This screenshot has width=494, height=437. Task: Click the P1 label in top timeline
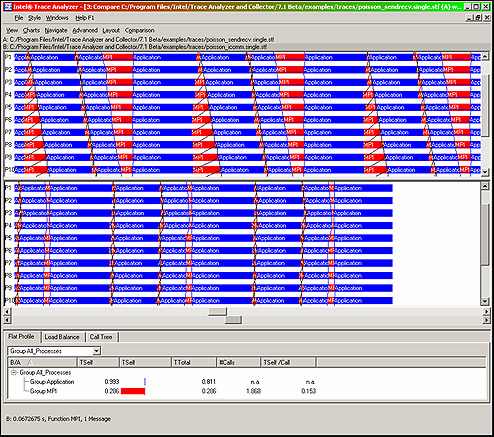click(x=8, y=57)
